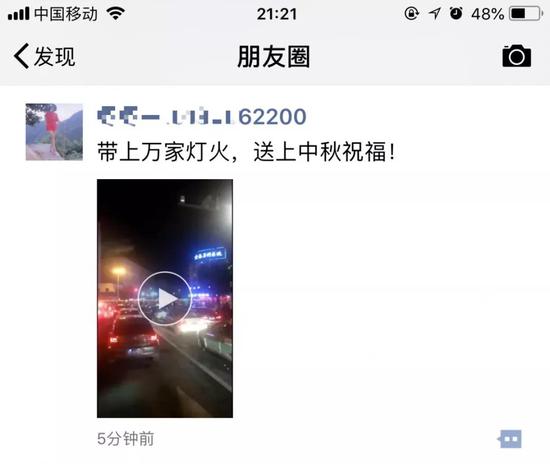Tap the 48% battery percentage text
The width and height of the screenshot is (550, 464).
click(x=488, y=14)
